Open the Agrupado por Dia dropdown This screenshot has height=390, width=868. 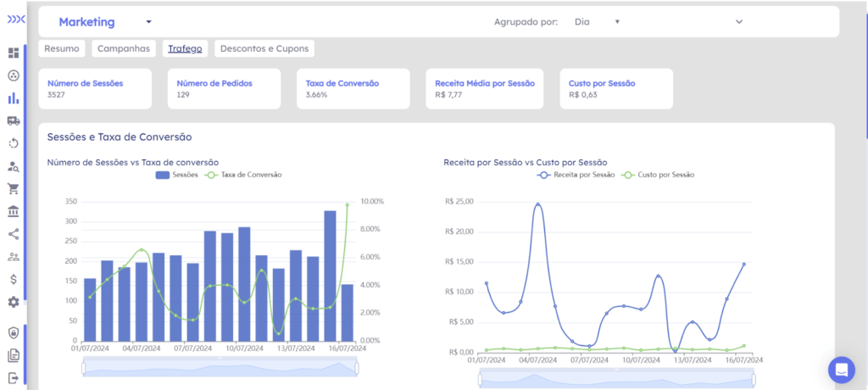pyautogui.click(x=597, y=22)
